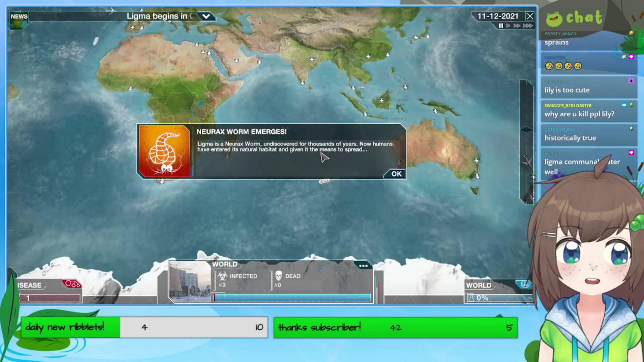Click the skull Dead icon
644x362 pixels.
tap(278, 276)
